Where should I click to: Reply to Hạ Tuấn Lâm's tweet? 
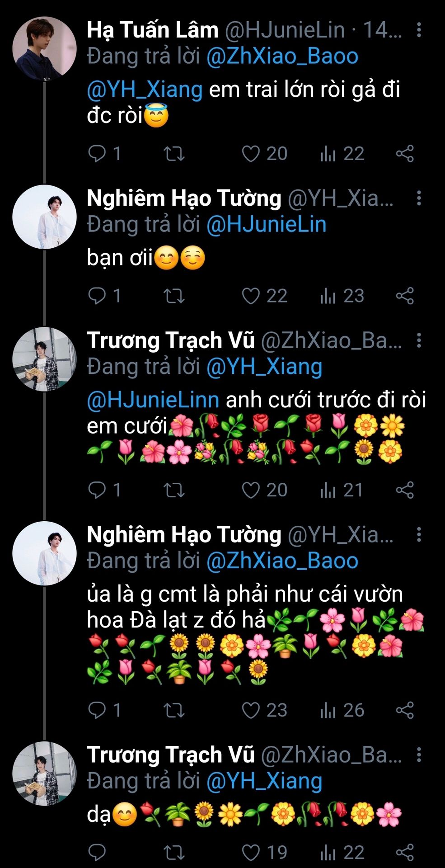pyautogui.click(x=97, y=154)
